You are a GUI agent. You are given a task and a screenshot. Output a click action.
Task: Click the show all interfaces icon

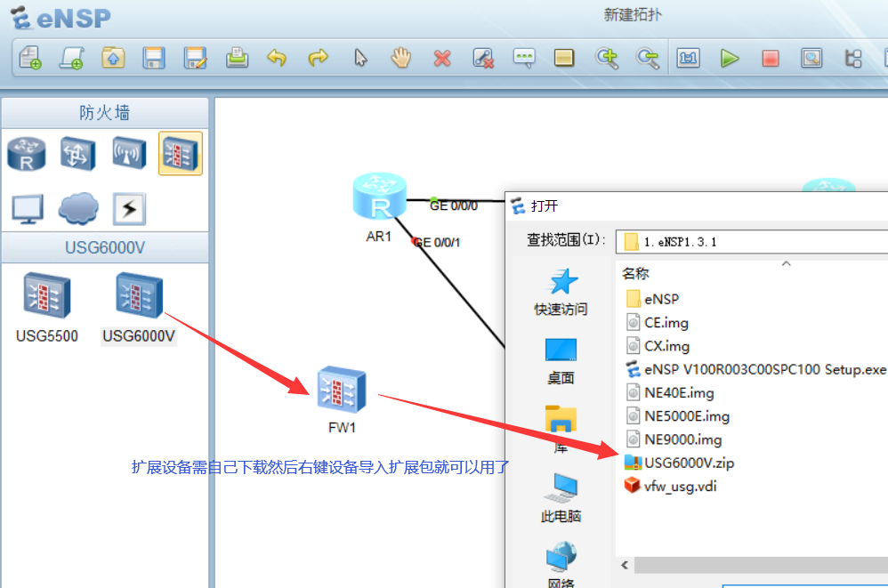[853, 58]
